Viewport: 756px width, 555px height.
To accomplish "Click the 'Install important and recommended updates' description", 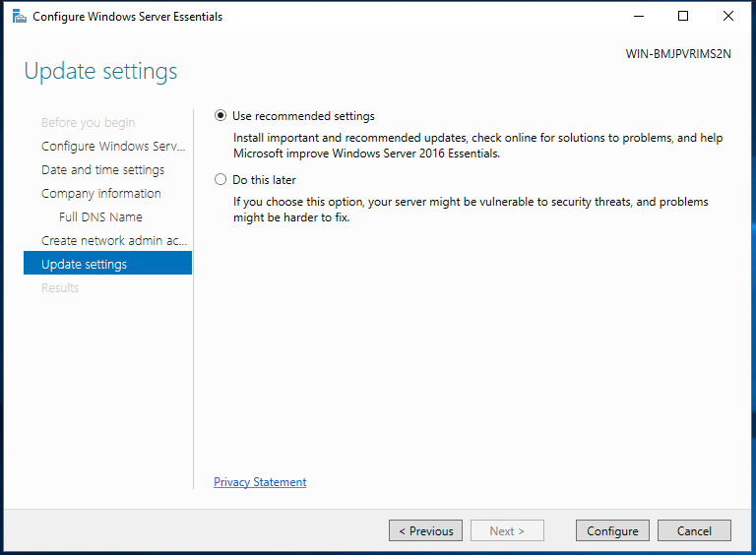I will 477,146.
